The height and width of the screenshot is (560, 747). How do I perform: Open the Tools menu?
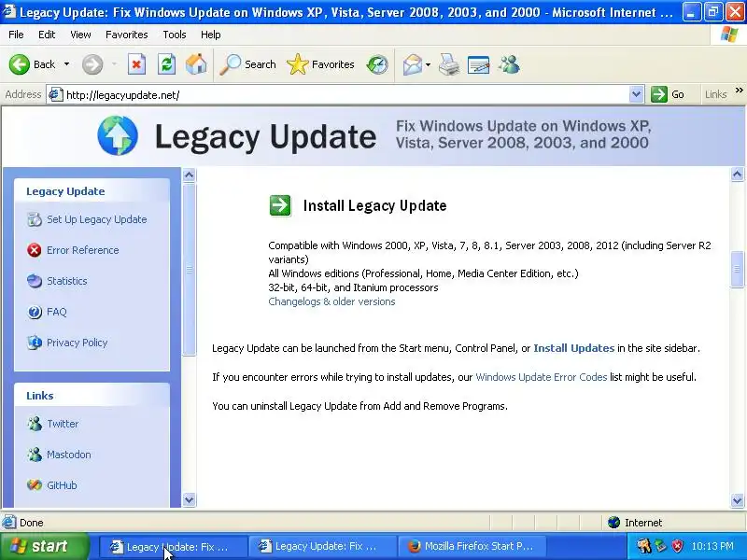click(175, 35)
